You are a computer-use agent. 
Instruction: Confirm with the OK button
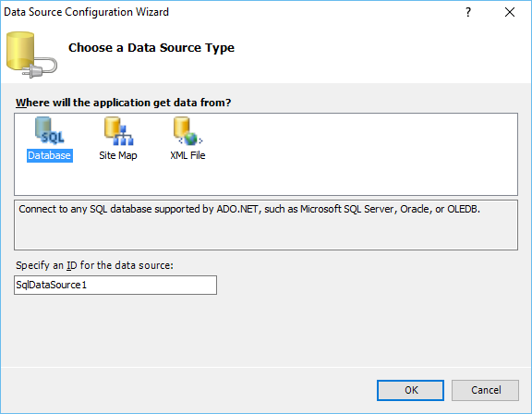(410, 390)
